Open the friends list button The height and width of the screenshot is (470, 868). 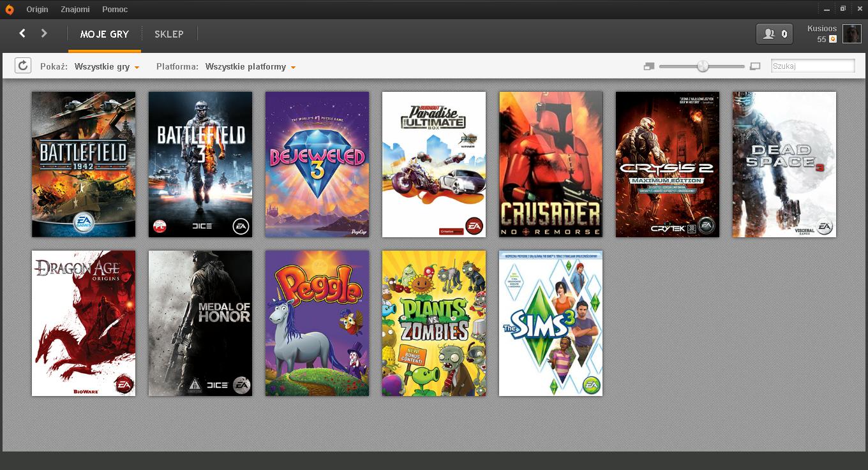(x=774, y=34)
